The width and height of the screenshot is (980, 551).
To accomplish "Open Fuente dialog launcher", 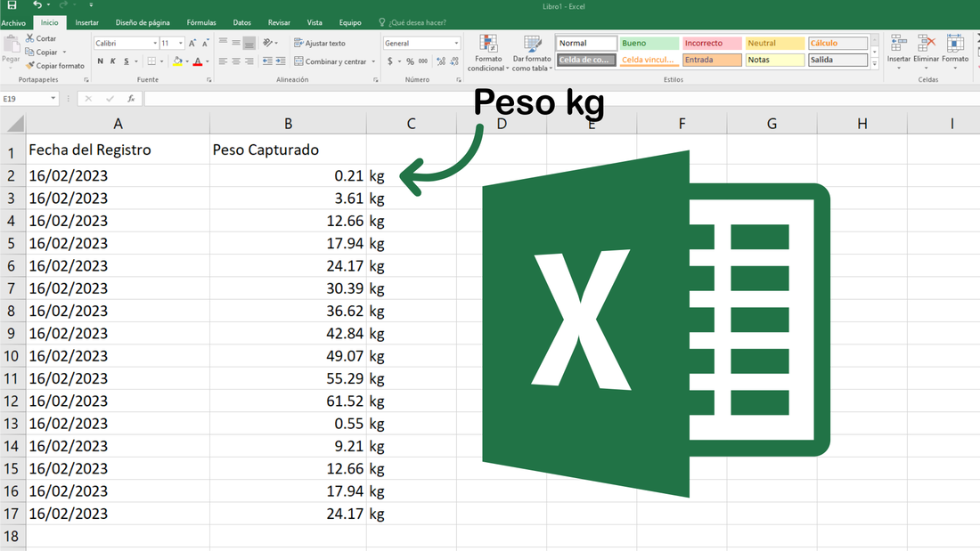I will point(208,80).
